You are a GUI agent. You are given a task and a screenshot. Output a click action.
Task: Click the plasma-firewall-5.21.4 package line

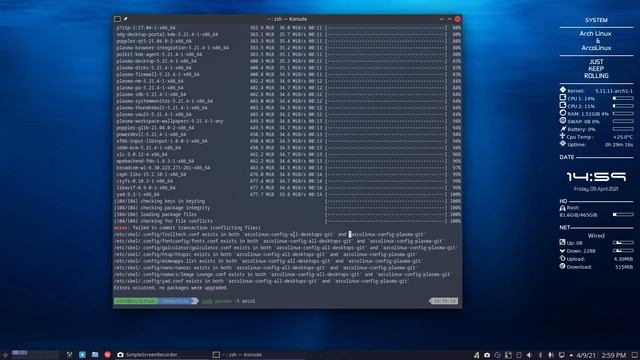tap(158, 74)
